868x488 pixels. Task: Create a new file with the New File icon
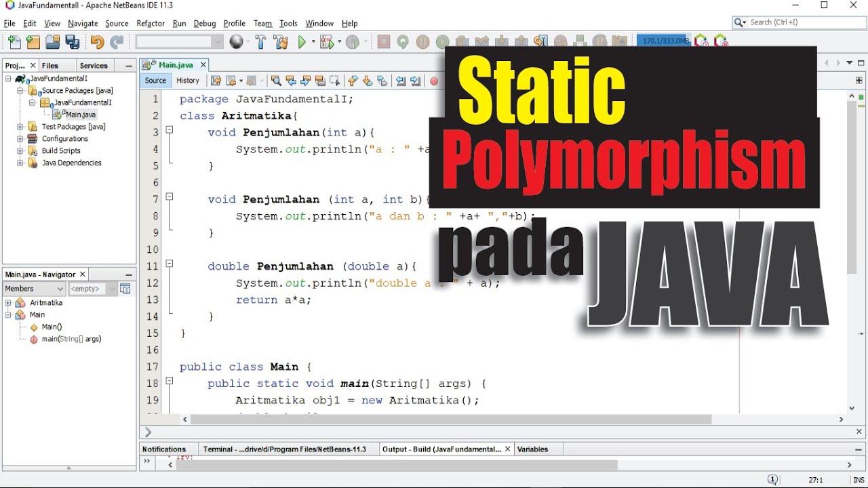coord(14,43)
